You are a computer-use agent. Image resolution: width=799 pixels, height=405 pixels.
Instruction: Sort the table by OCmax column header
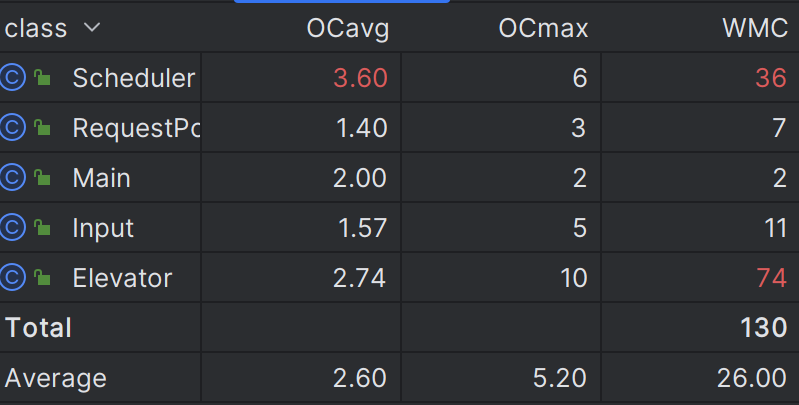pyautogui.click(x=543, y=28)
